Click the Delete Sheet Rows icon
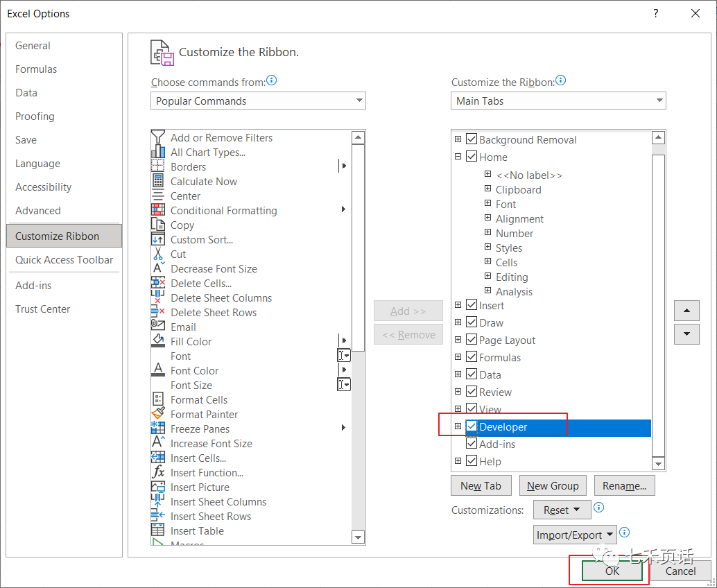 [x=158, y=312]
